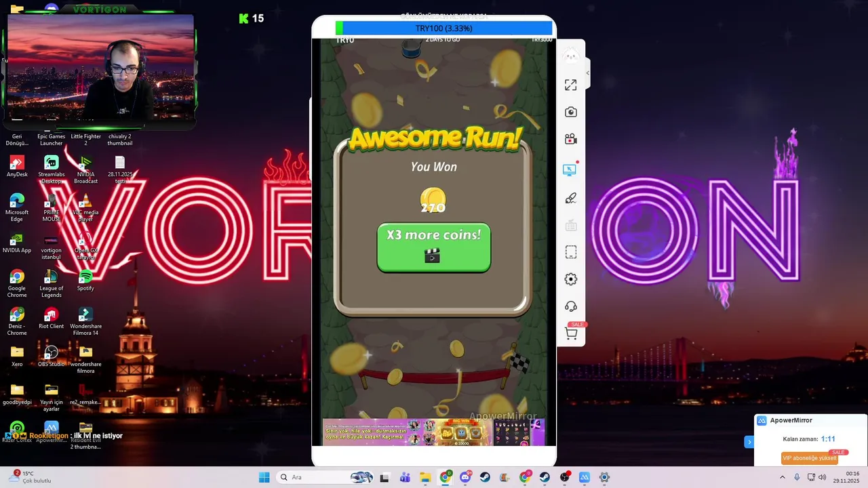The height and width of the screenshot is (488, 868).
Task: Click the microphone tray icon
Action: [797, 477]
